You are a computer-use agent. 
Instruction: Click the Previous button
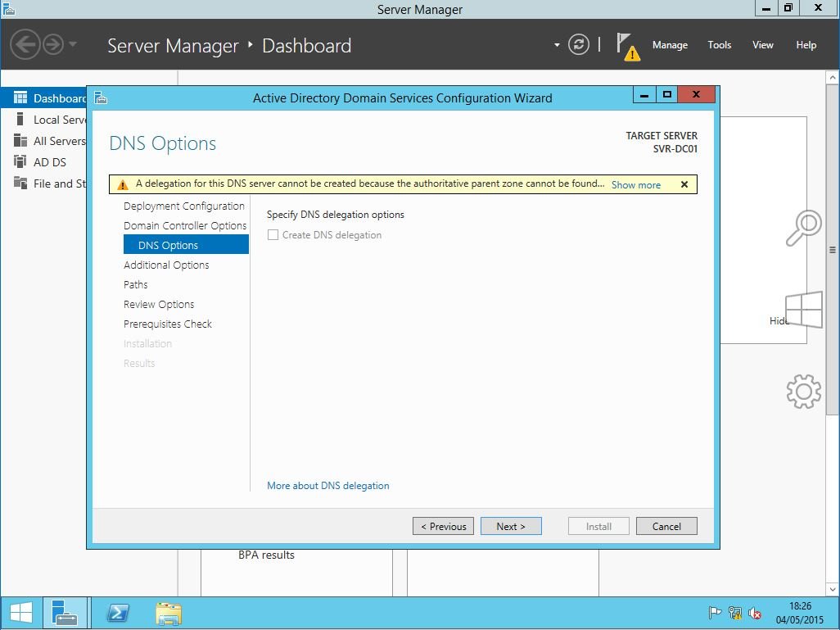pyautogui.click(x=443, y=526)
